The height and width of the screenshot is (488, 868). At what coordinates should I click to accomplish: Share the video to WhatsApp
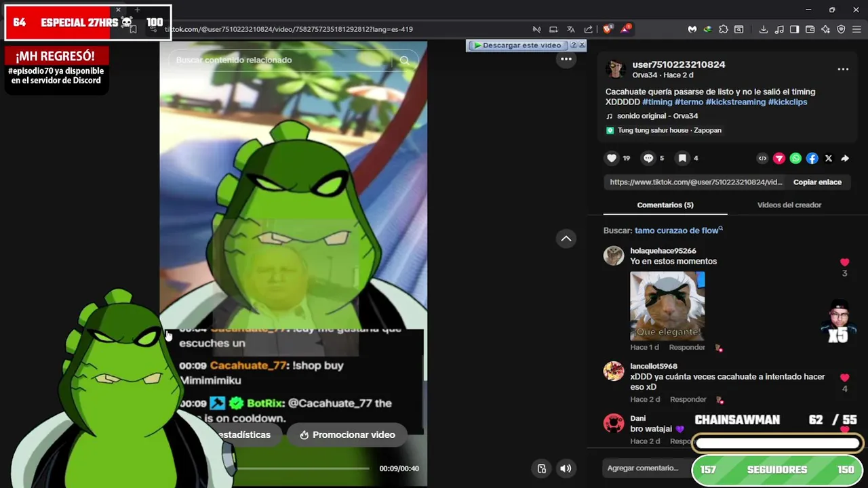(795, 159)
